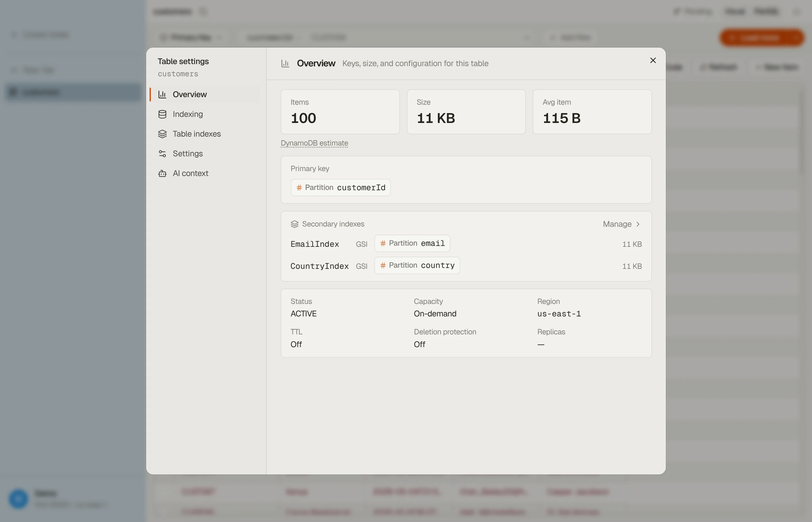Select the Overview sidebar item

205,94
